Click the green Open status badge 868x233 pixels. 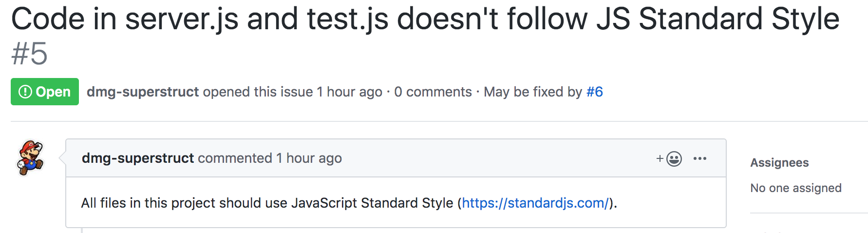45,92
